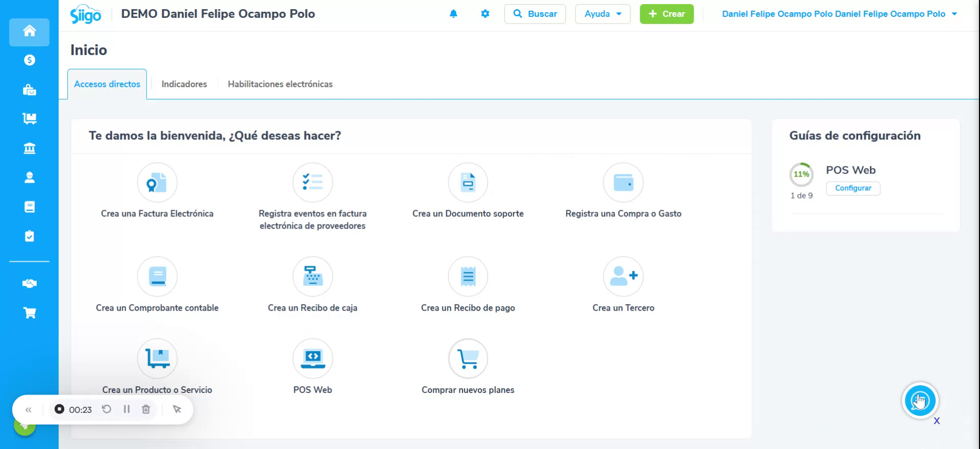Open the accounting book sidebar icon

[x=29, y=207]
